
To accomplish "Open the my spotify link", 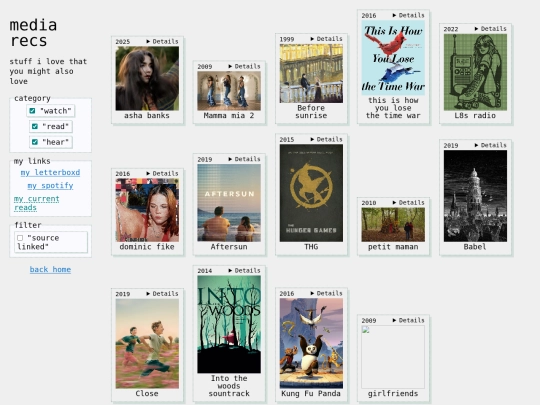I will (50, 186).
